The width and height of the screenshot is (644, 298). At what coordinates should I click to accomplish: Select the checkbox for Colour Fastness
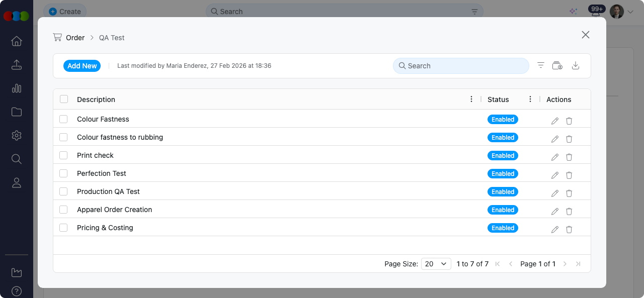tap(63, 119)
